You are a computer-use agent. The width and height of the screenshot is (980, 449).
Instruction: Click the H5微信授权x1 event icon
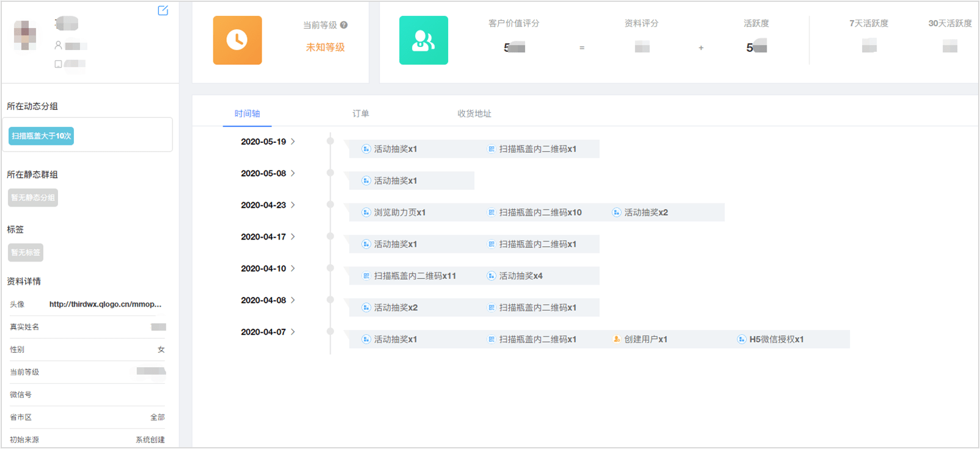click(742, 339)
